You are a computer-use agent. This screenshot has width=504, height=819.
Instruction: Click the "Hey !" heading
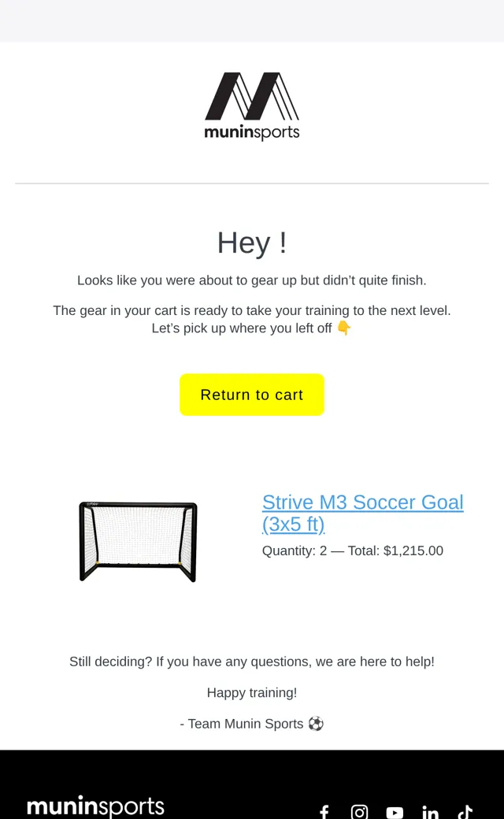click(x=252, y=243)
